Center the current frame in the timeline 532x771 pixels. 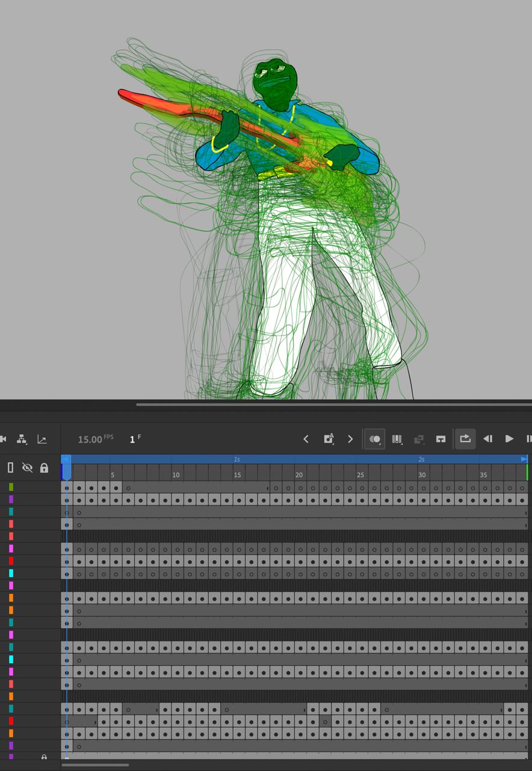click(x=441, y=439)
